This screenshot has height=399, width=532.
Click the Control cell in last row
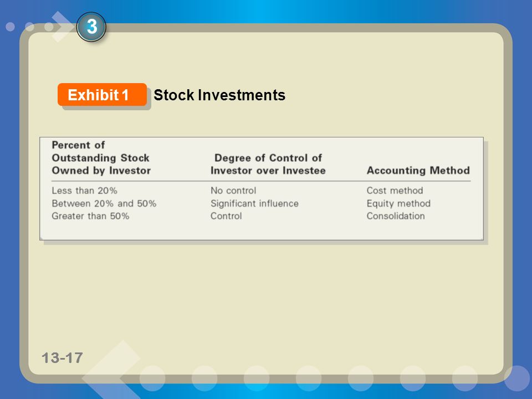coord(226,216)
